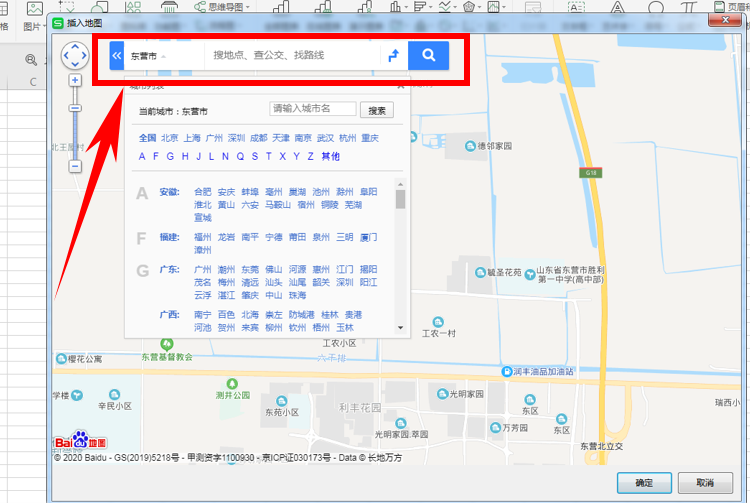Jump to letter H index
Screen dimensions: 750x503
(185, 156)
